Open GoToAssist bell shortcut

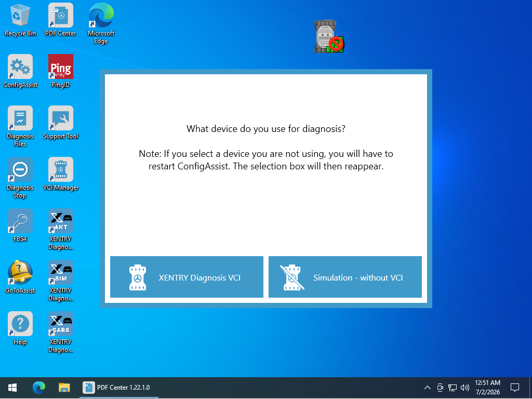(x=20, y=277)
